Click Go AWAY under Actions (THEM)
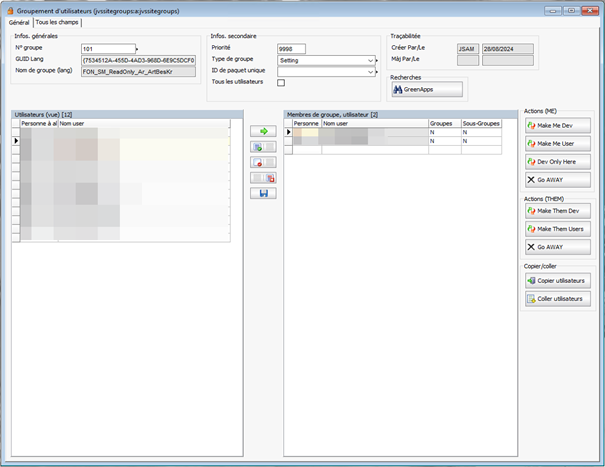 [x=557, y=247]
